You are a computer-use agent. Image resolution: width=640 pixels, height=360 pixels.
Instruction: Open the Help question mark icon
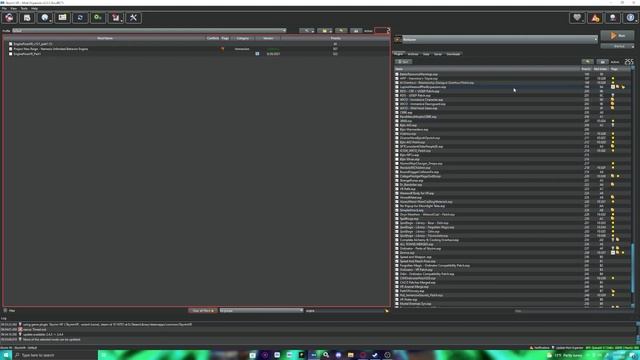click(x=631, y=18)
